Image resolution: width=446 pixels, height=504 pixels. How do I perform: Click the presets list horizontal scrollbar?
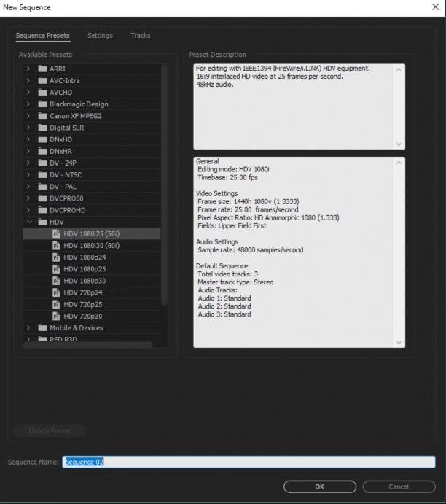[87, 345]
